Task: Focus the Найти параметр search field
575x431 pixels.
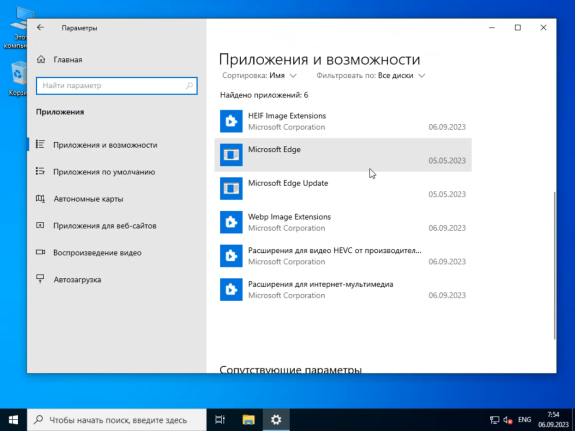Action: [x=117, y=85]
